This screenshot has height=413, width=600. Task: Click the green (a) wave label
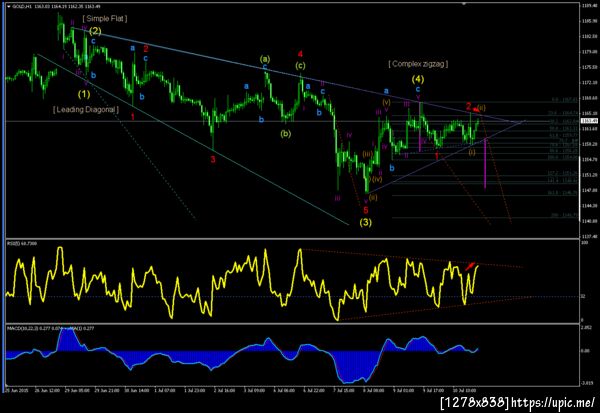point(265,59)
